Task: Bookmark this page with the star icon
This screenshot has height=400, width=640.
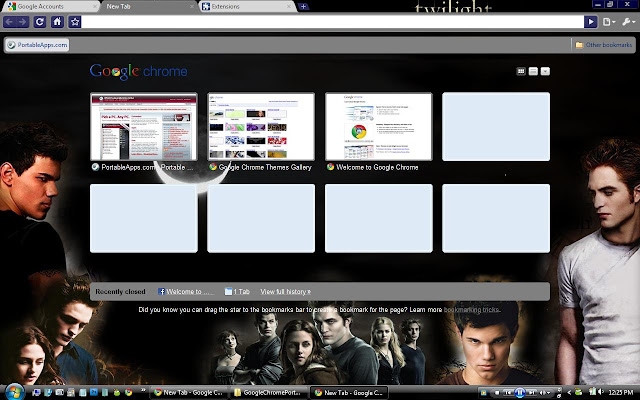Action: click(75, 22)
